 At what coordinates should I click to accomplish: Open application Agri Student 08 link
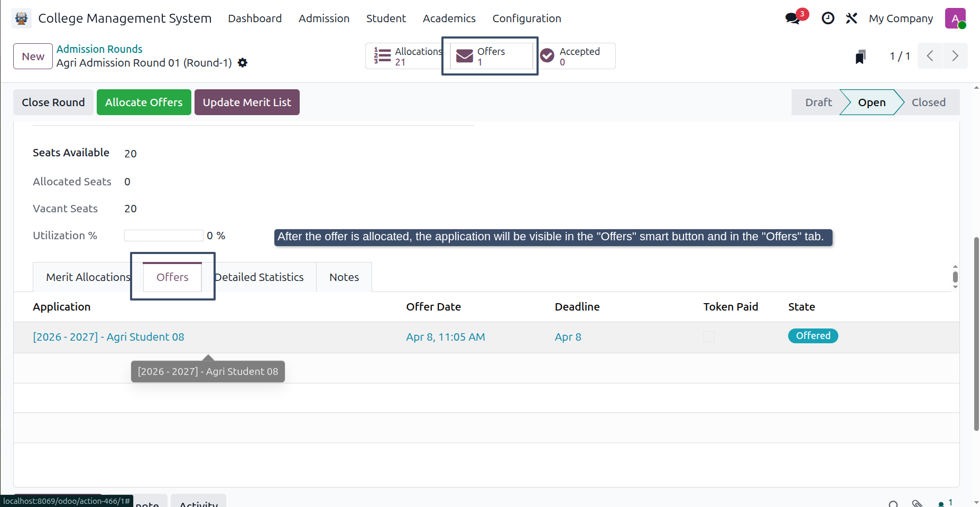[108, 337]
